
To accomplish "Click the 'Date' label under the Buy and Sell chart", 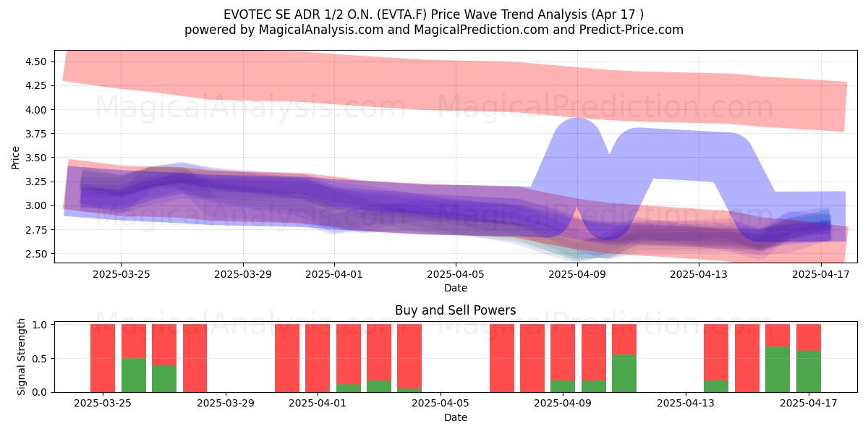I will tap(456, 417).
